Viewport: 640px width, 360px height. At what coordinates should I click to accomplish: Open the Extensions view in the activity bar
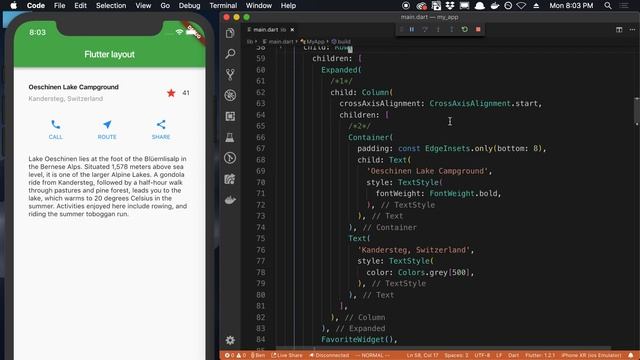click(x=230, y=116)
